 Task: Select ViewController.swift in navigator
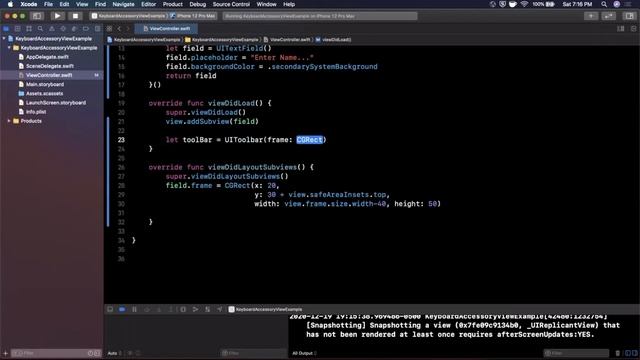(x=49, y=75)
